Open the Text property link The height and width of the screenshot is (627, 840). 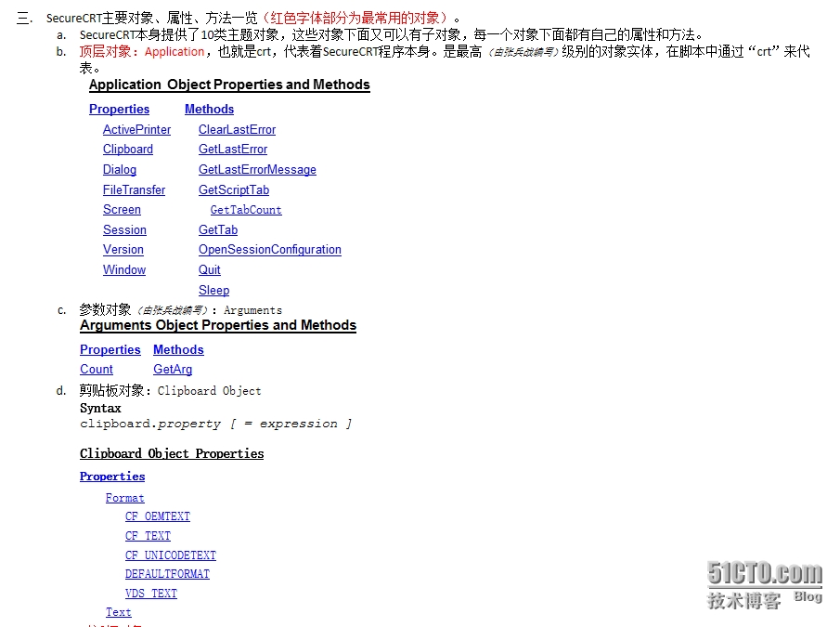point(119,612)
